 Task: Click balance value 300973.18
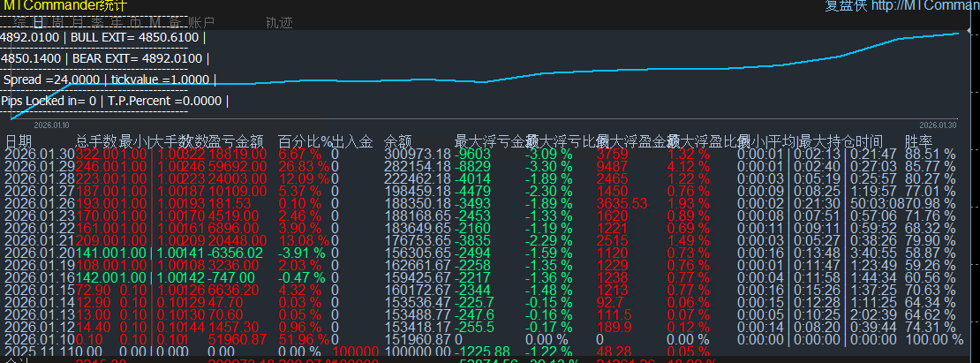pos(418,154)
